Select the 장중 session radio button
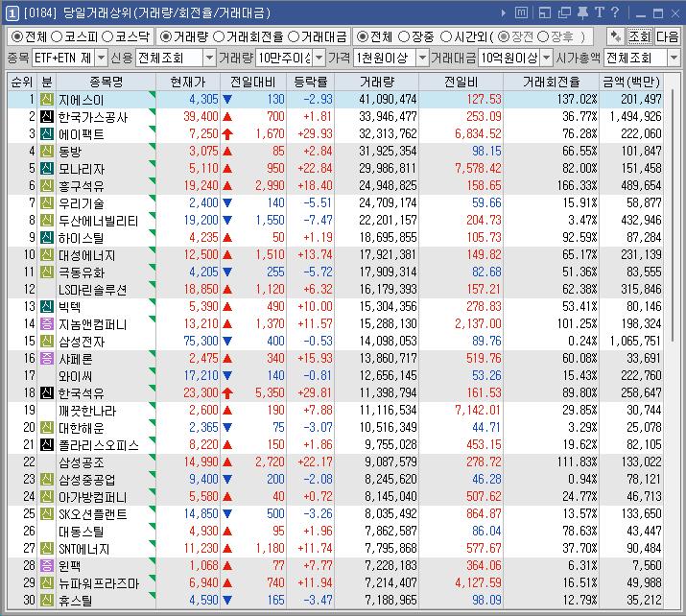The width and height of the screenshot is (686, 616). [x=404, y=36]
